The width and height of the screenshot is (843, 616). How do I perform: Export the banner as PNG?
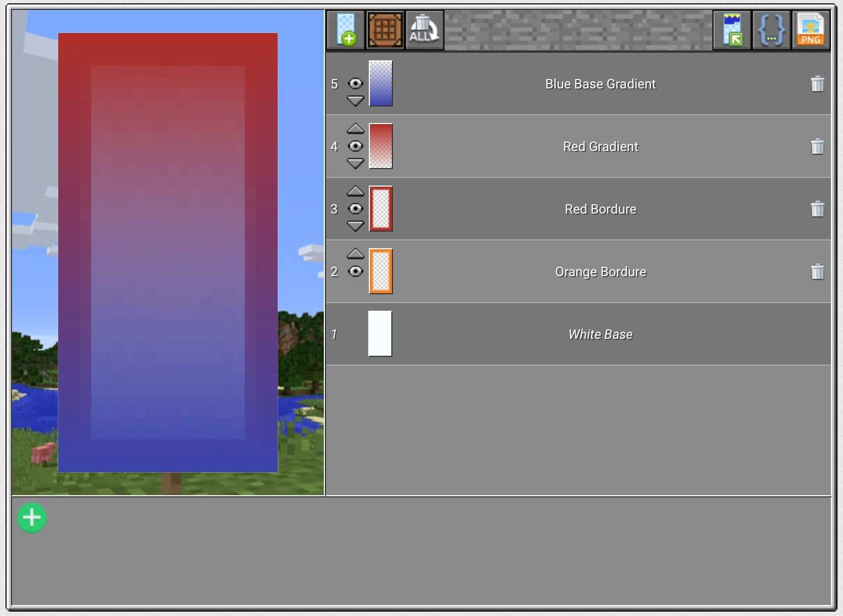(x=811, y=30)
